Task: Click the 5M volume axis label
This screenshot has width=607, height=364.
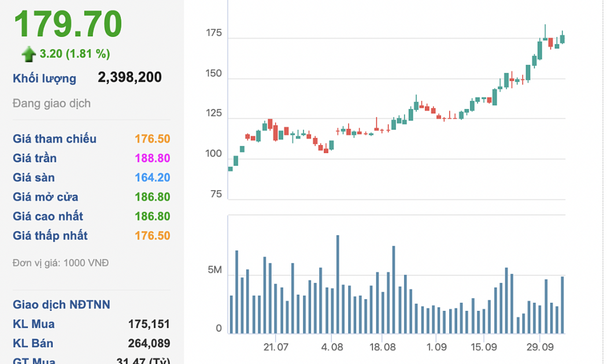Action: pyautogui.click(x=214, y=270)
